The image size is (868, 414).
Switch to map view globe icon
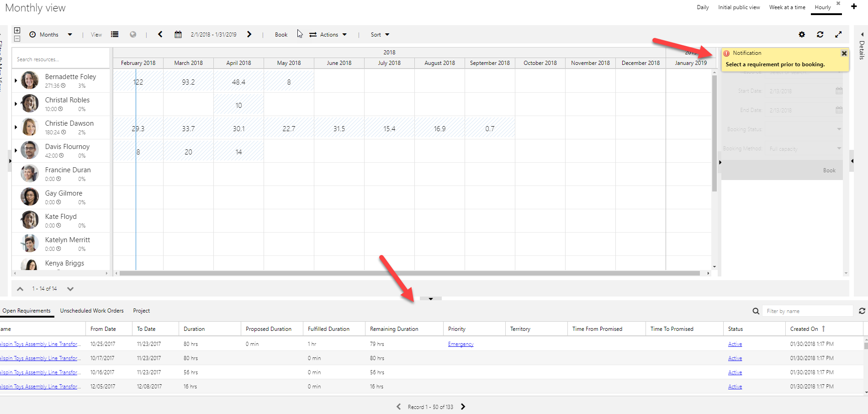point(133,35)
